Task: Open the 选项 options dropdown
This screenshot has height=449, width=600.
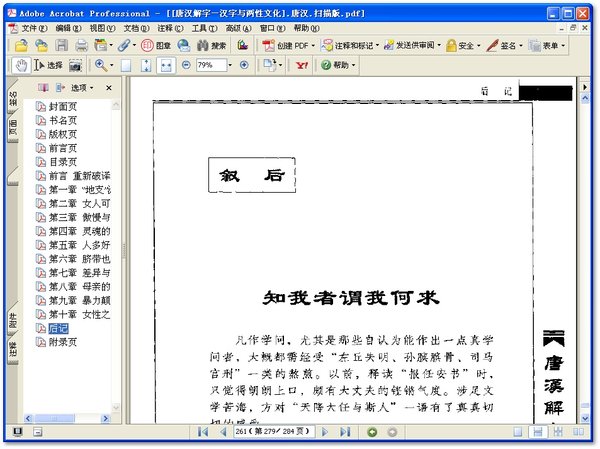Action: point(82,88)
